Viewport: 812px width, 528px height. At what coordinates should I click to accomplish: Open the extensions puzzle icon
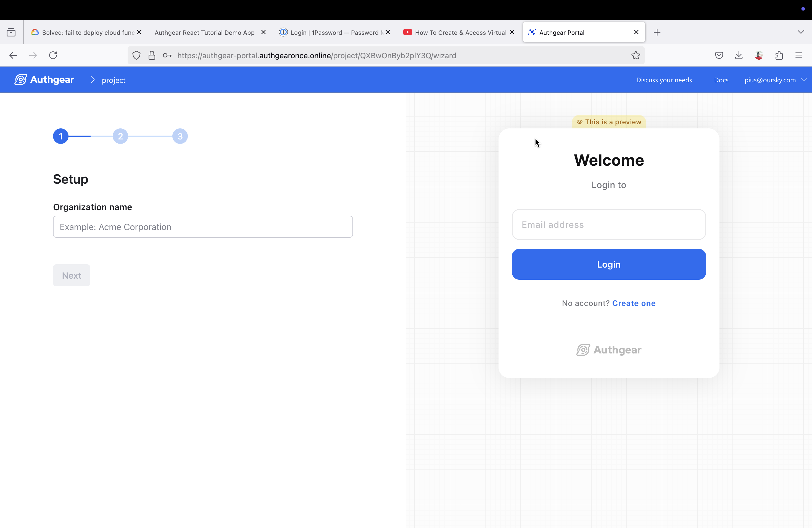[x=779, y=55]
